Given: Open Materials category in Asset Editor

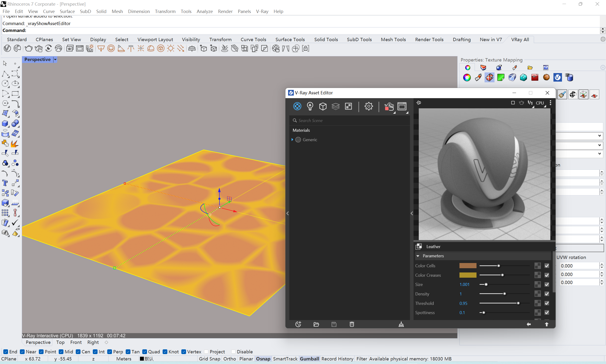Looking at the screenshot, I should pos(297,106).
